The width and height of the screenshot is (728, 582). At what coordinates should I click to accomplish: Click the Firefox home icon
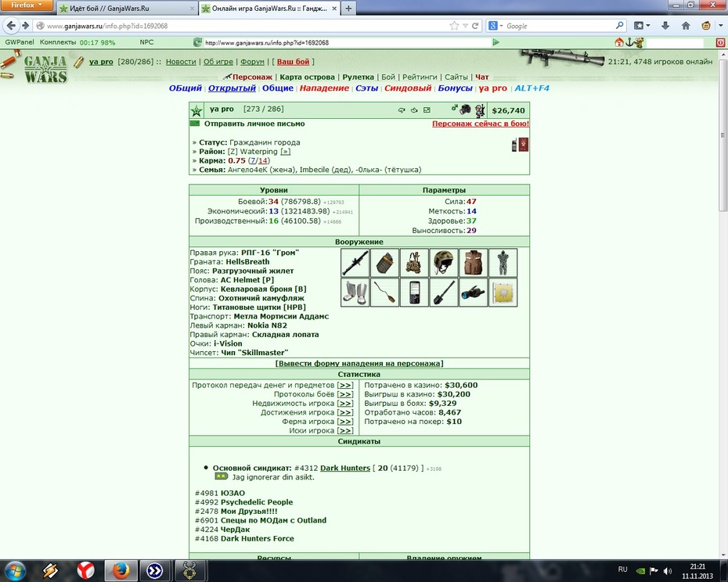(x=685, y=26)
